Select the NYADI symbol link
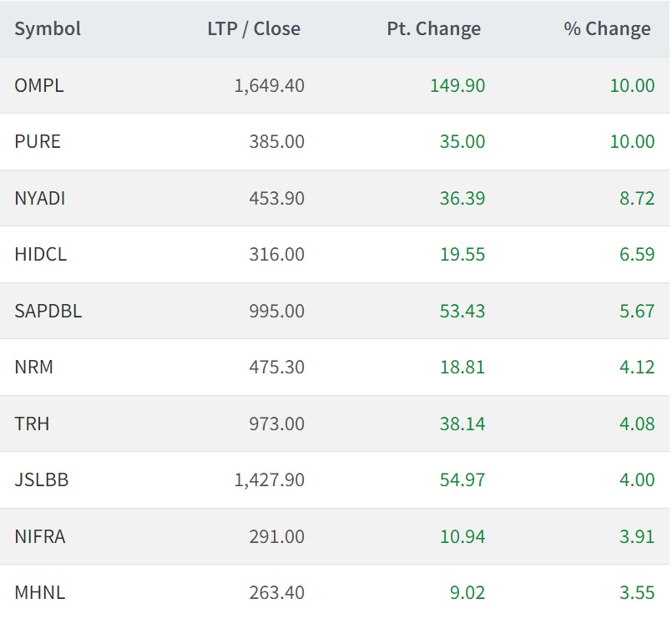 40,198
